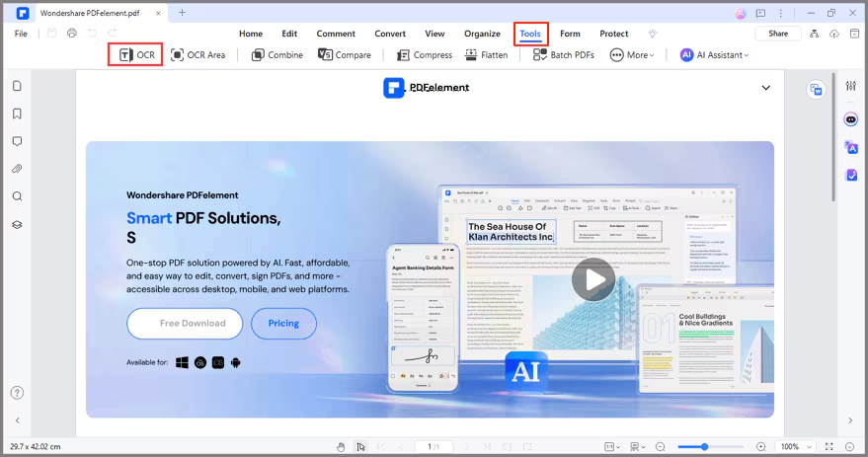
Task: Enter full screen mode
Action: [x=829, y=446]
